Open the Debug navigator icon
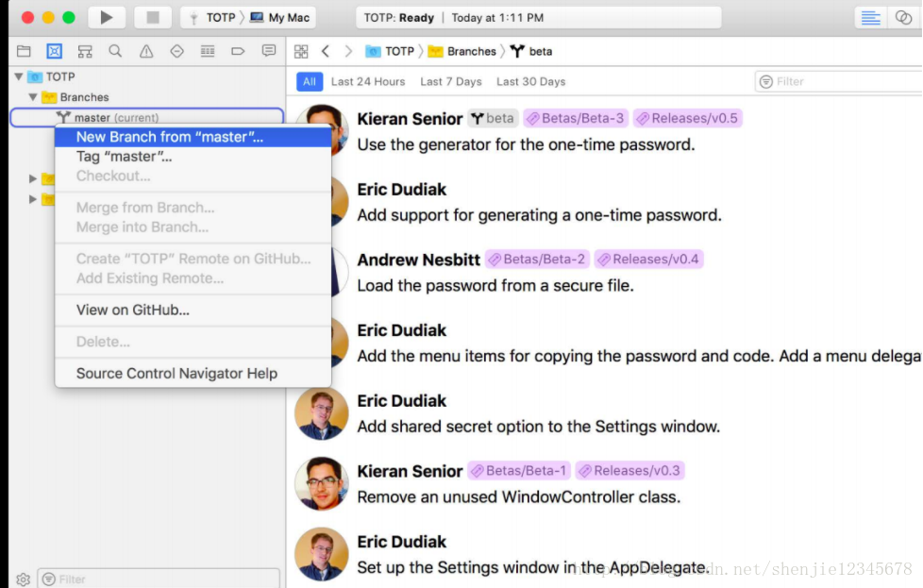923x588 pixels. coord(208,51)
